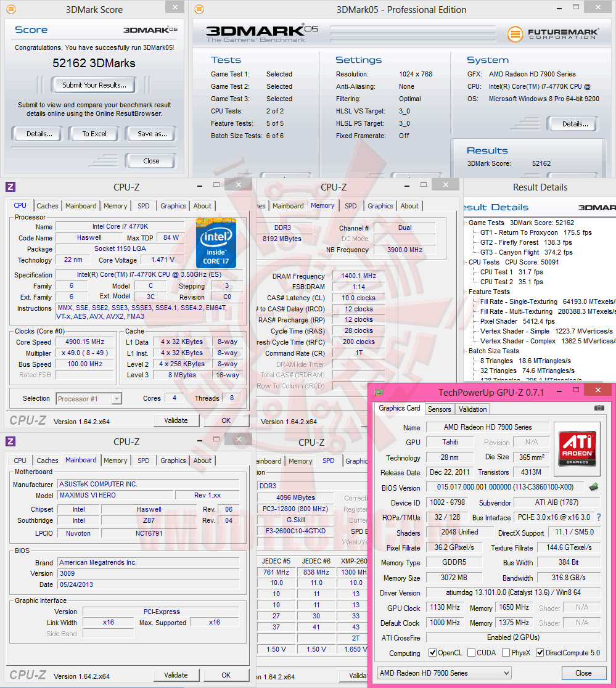Toggle the PhysX checkbox in GPU-Z

pyautogui.click(x=506, y=652)
